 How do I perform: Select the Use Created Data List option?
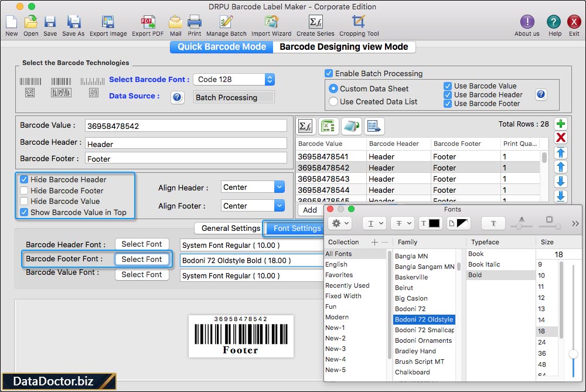click(333, 101)
